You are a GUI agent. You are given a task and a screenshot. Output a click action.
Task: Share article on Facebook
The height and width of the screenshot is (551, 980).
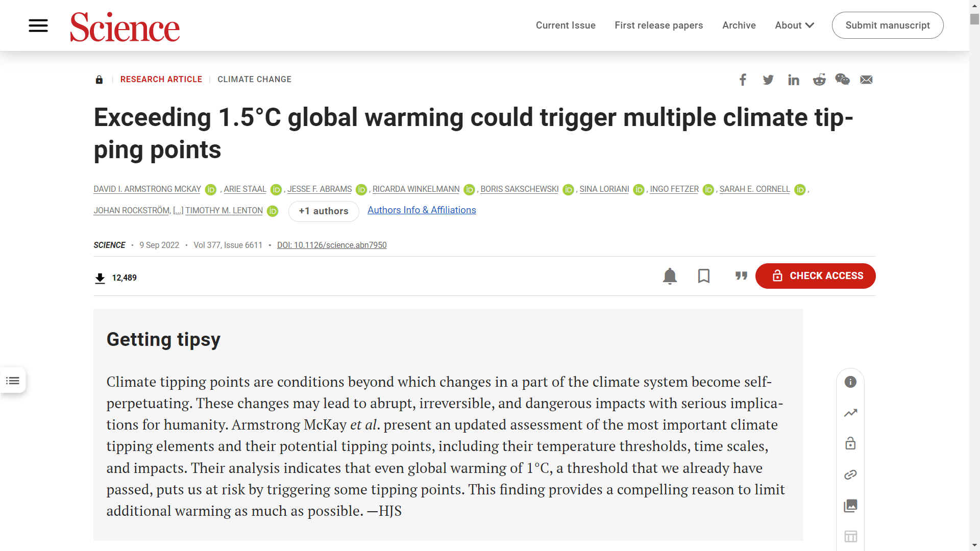(743, 80)
